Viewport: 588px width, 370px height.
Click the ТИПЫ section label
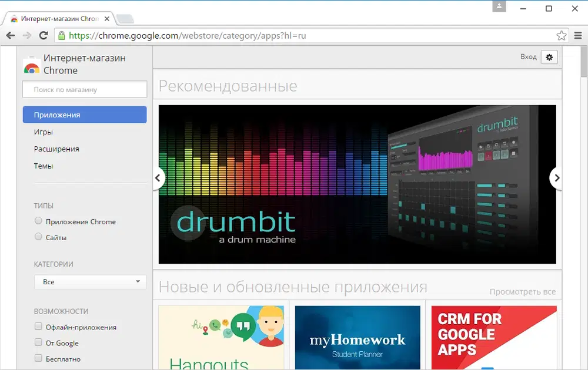(44, 206)
